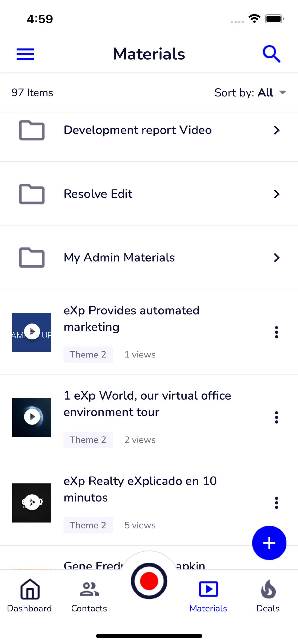Open the Sort by All dropdown

click(x=250, y=92)
